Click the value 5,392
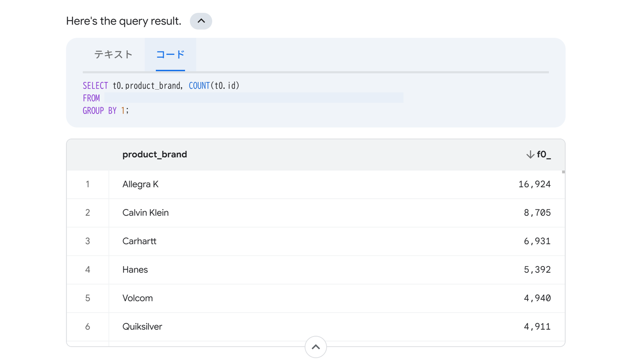The width and height of the screenshot is (624, 364). 537,269
